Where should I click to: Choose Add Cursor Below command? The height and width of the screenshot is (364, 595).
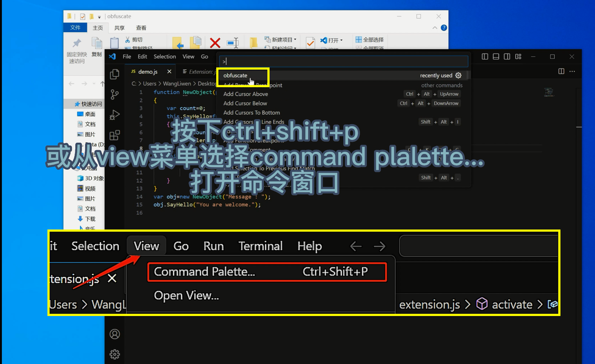click(x=246, y=103)
